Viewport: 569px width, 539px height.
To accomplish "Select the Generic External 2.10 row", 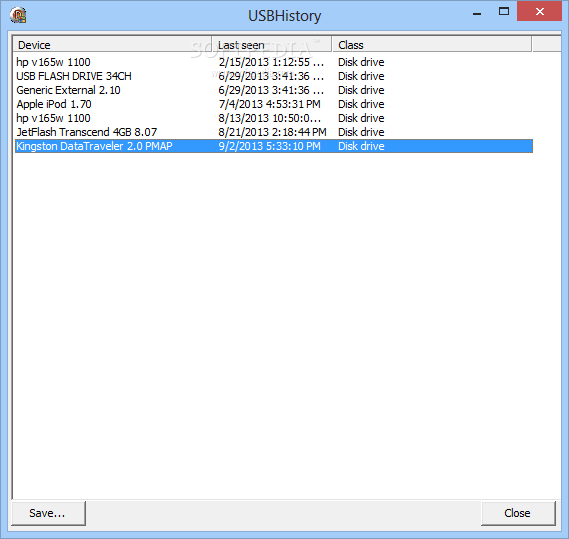I will tap(274, 90).
